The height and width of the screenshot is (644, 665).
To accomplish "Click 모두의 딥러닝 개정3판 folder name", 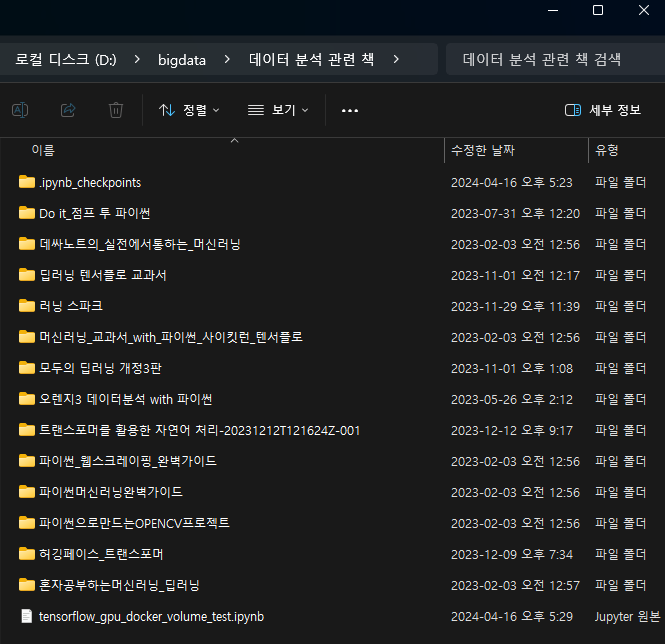I will 100,368.
